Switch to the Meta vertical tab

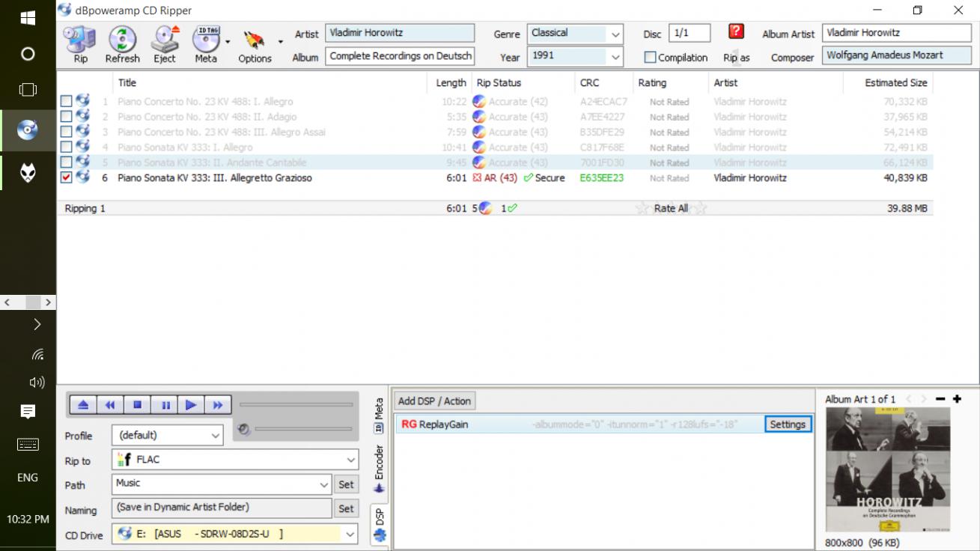[379, 415]
